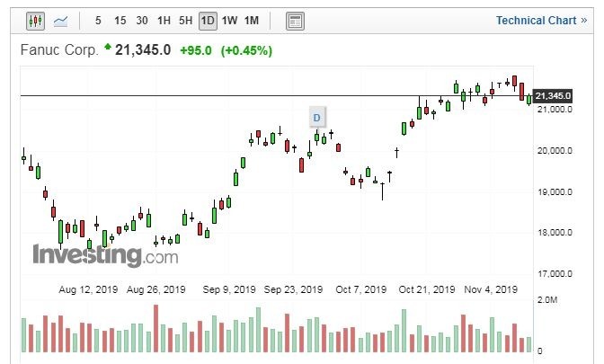Screen dimensions: 604x364
Task: Choose the 30 minute interval
Action: [142, 21]
